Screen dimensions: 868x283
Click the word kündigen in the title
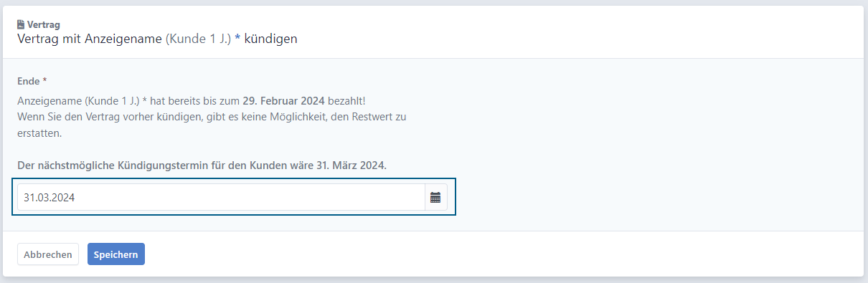[x=271, y=39]
